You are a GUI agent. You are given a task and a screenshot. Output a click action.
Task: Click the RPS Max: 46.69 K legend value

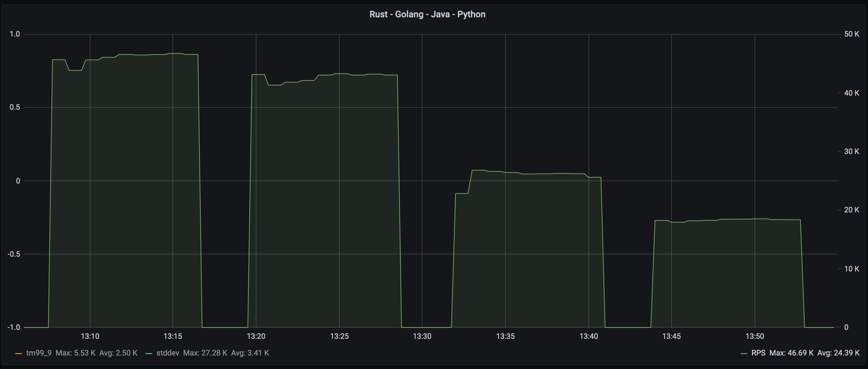791,353
